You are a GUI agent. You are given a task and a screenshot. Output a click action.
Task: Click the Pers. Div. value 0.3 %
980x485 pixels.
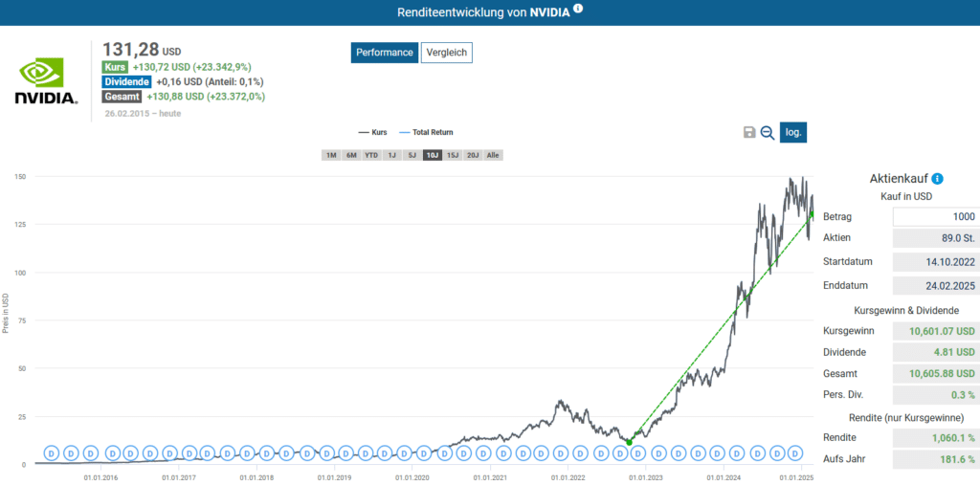(936, 395)
